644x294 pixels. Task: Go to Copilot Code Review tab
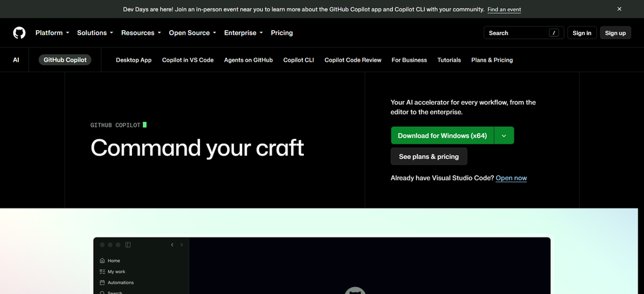(353, 60)
